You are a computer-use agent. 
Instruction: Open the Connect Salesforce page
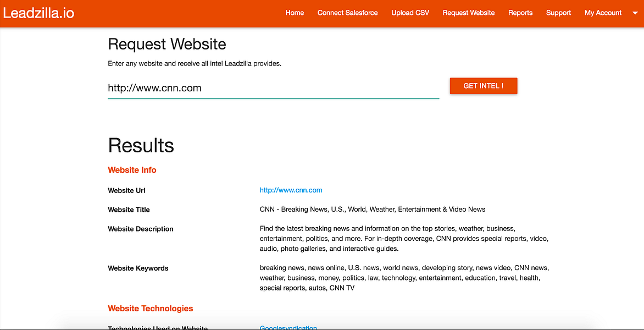[x=347, y=13]
